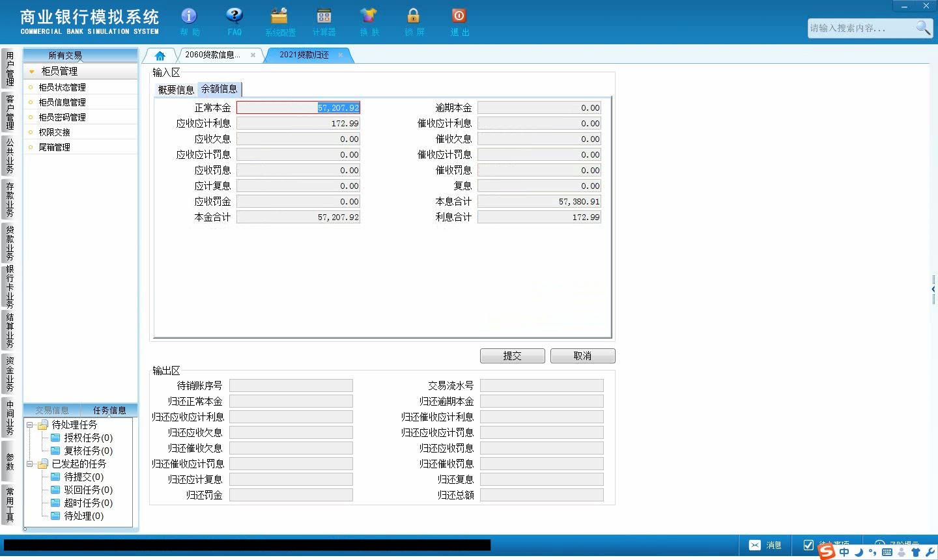Open the 待办事项 checklist icon
Viewport: 938px width, 560px height.
(808, 545)
